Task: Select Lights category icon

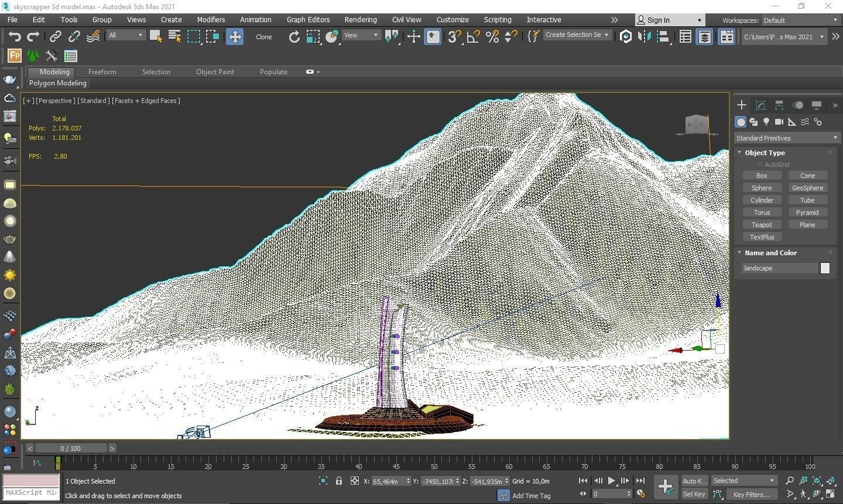Action: point(766,122)
